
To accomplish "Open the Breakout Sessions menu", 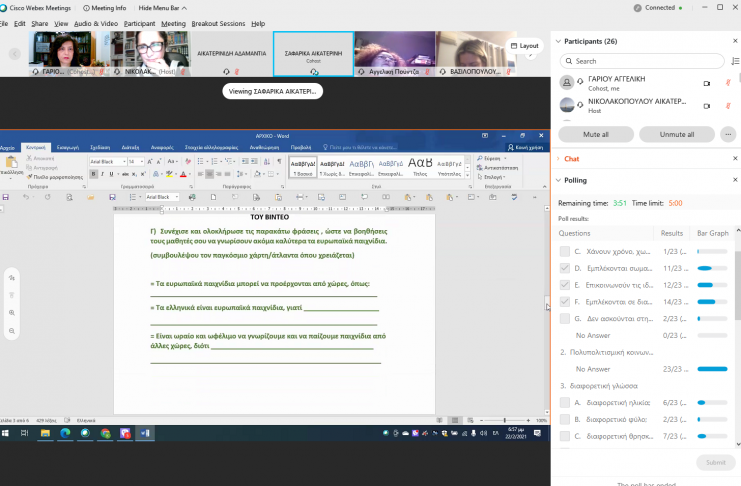I will point(218,23).
